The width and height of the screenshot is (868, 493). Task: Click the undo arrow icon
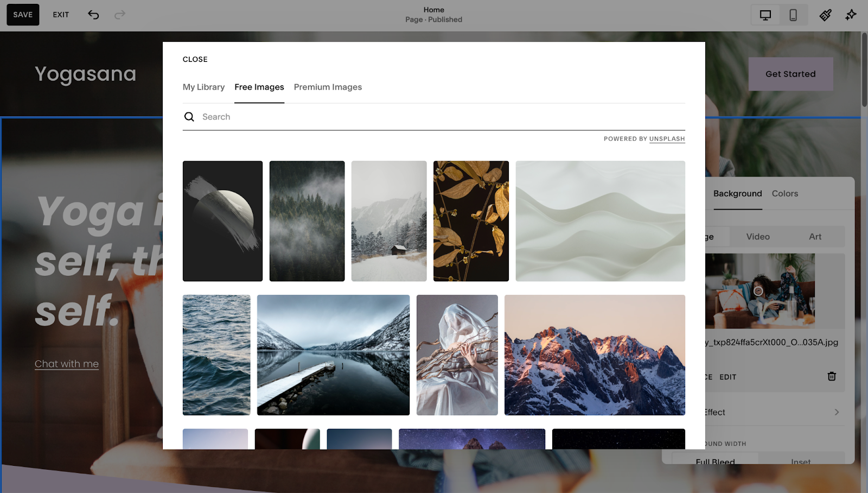(93, 15)
